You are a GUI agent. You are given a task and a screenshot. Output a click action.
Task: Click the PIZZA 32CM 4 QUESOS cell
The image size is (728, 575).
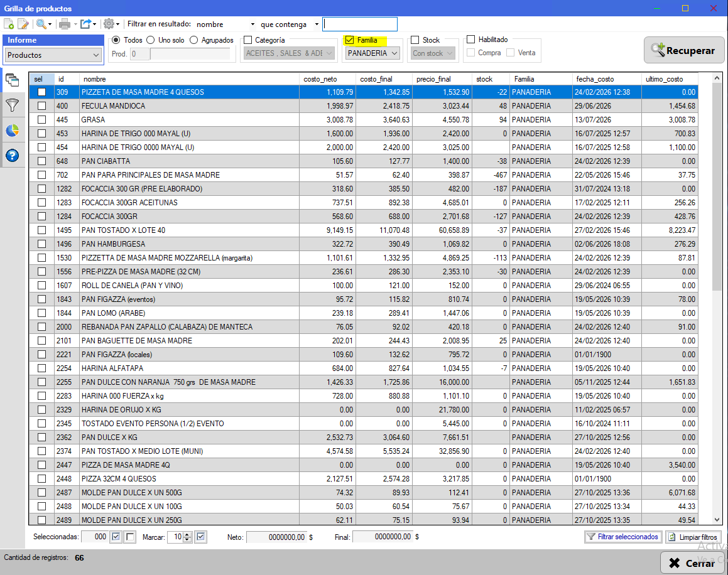coord(189,478)
